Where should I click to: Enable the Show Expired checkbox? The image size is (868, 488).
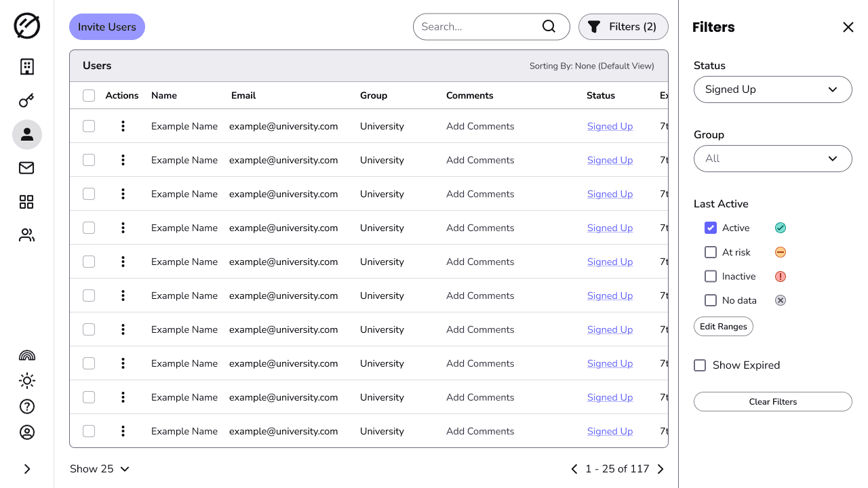coord(700,365)
